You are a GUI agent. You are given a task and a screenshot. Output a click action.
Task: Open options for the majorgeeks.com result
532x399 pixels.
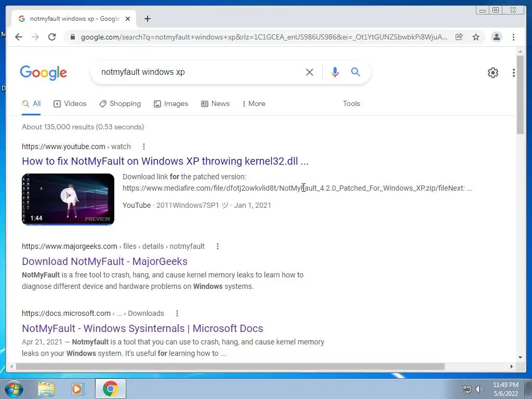coord(218,246)
